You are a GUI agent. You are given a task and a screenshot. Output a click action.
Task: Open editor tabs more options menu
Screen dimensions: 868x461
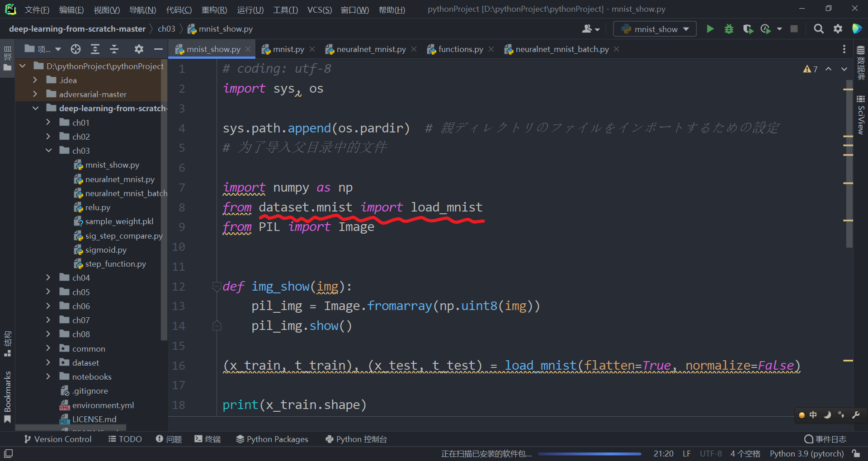(x=844, y=49)
